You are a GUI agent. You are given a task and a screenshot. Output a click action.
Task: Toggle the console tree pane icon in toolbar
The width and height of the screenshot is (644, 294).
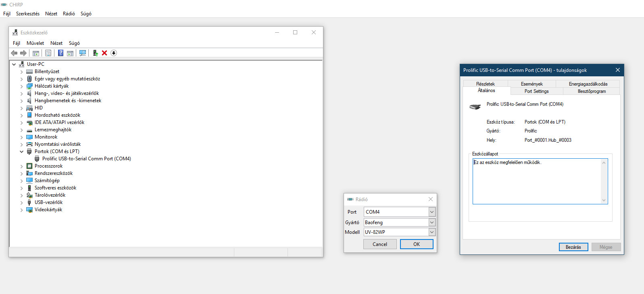(x=36, y=53)
